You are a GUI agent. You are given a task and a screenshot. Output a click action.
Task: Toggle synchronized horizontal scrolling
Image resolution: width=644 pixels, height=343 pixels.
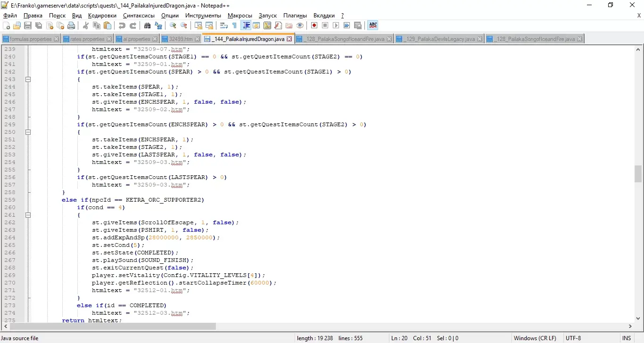click(209, 25)
